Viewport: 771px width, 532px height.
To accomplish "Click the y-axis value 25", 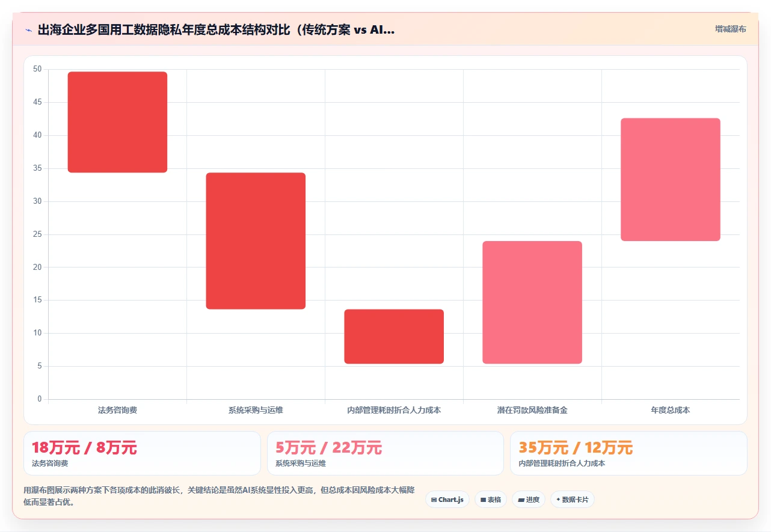I will pyautogui.click(x=37, y=234).
